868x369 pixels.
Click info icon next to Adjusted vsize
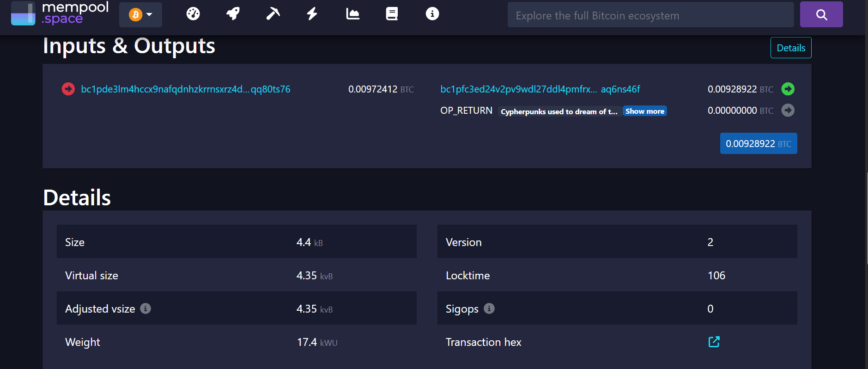tap(146, 308)
